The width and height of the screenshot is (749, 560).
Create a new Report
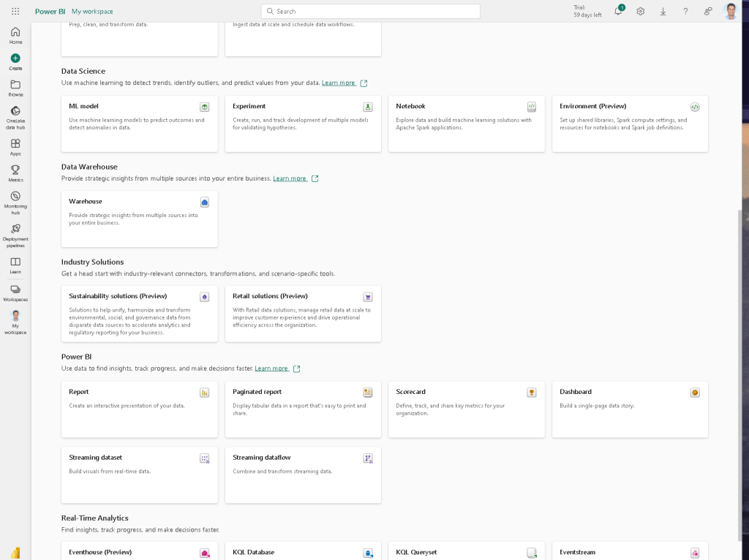[140, 409]
